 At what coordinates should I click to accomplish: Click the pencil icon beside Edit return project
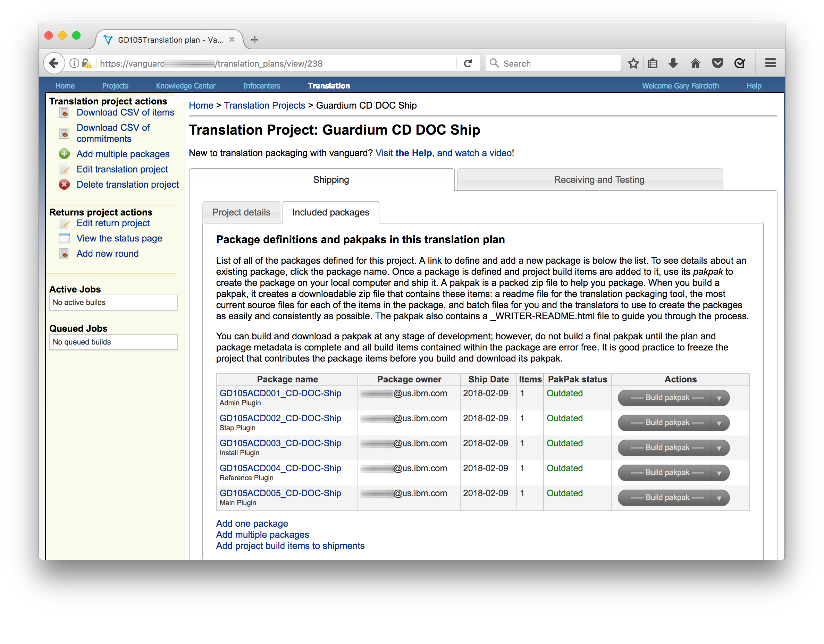(x=64, y=223)
